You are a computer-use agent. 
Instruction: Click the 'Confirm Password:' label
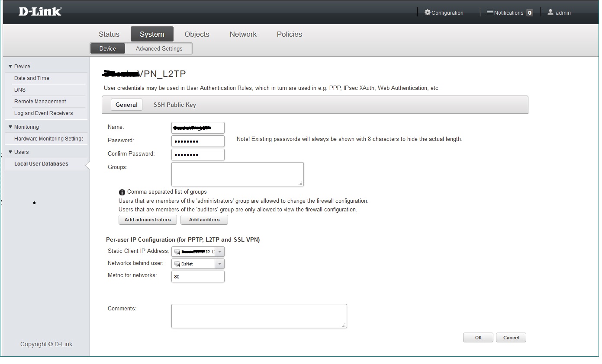point(131,153)
